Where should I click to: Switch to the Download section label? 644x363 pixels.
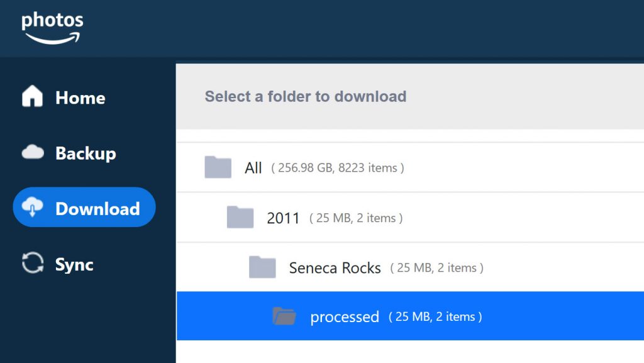tap(97, 208)
